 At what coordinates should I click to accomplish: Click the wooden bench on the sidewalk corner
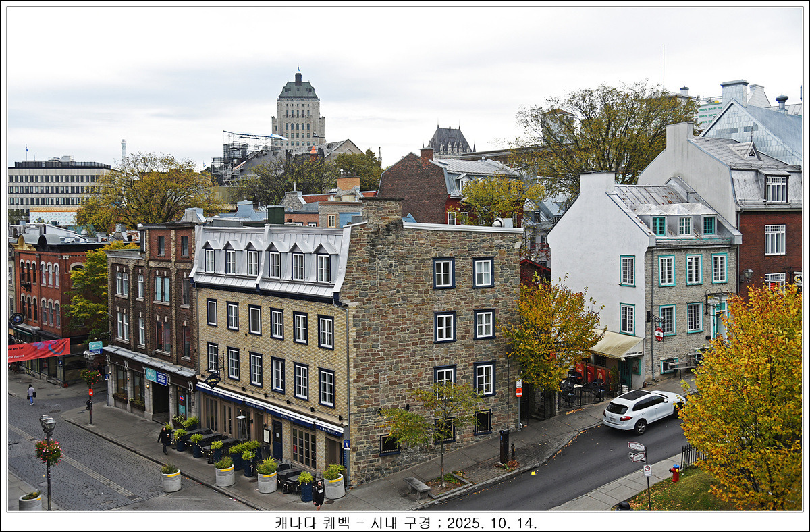tap(416, 486)
